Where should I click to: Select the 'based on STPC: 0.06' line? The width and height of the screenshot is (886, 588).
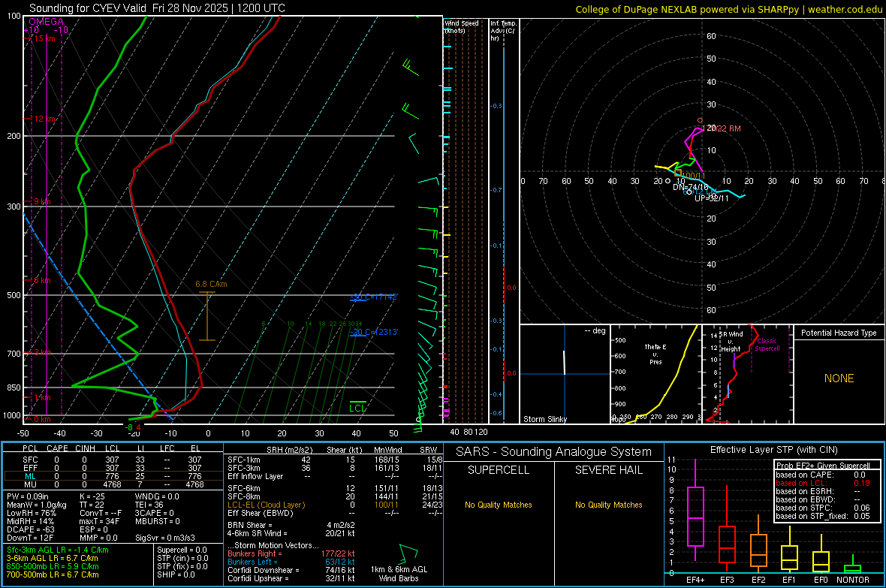coord(823,508)
